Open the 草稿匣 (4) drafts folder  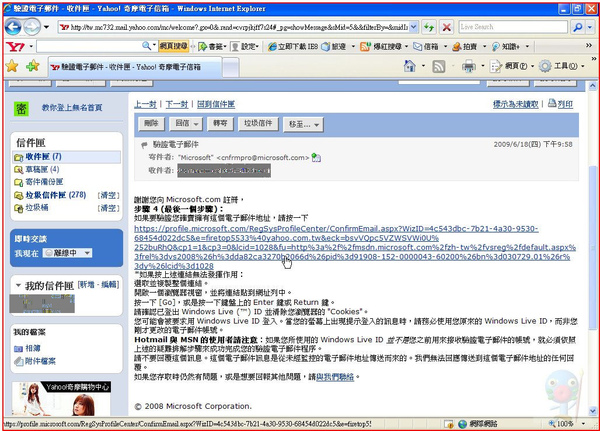pos(42,170)
